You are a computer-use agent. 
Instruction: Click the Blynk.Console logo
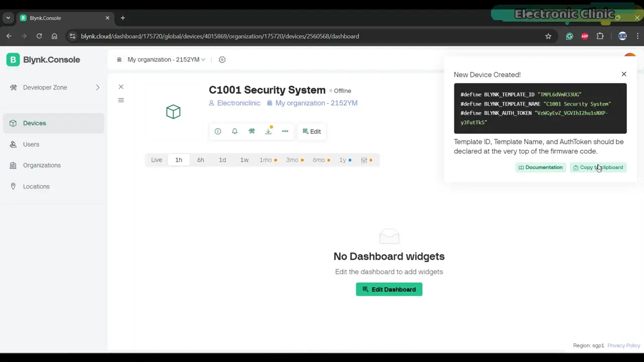(x=43, y=59)
